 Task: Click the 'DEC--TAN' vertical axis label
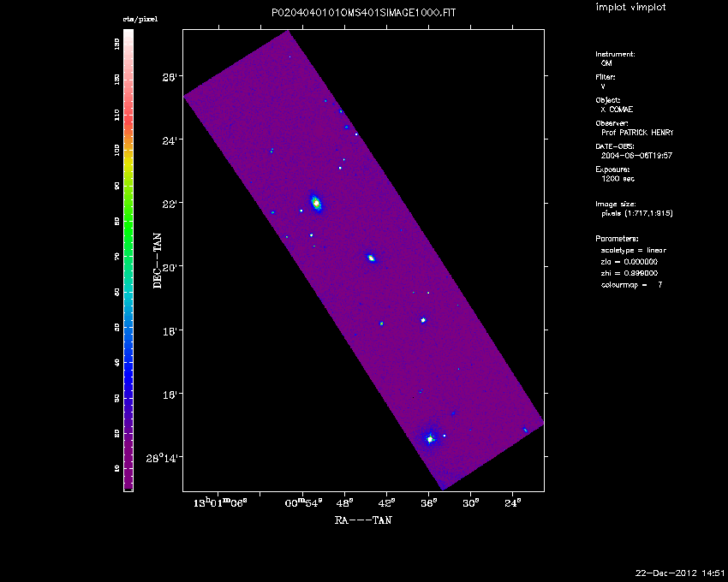[x=158, y=261]
